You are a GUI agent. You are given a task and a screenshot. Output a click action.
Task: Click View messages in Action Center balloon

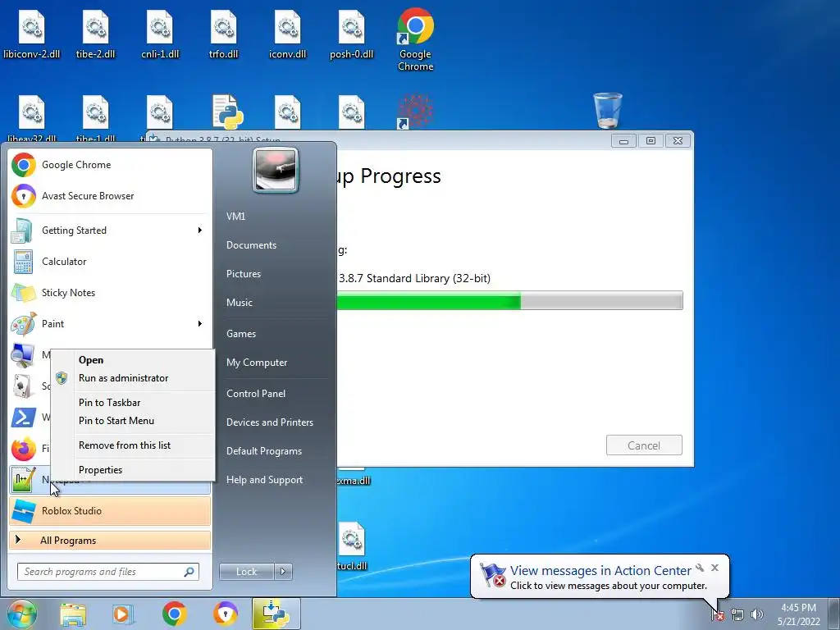pos(600,571)
